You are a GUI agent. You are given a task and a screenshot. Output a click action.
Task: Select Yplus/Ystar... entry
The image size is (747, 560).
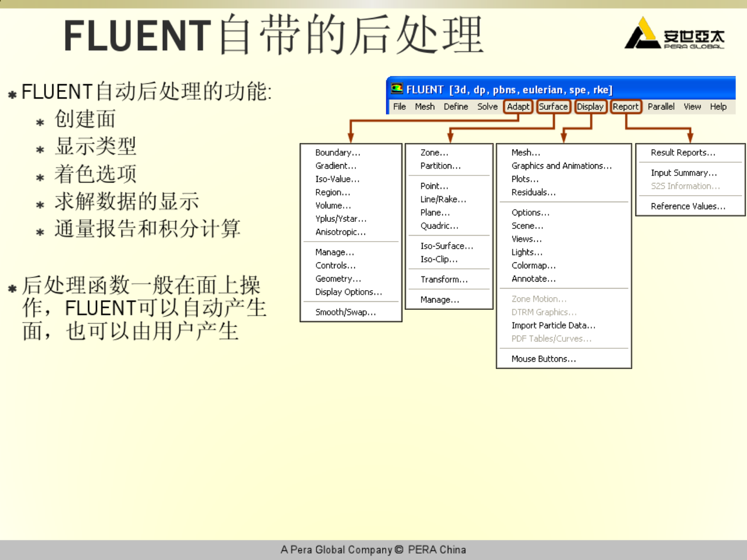tap(341, 219)
